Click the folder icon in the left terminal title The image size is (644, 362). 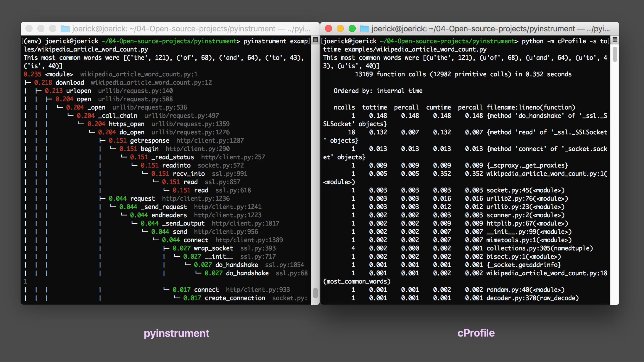pyautogui.click(x=65, y=29)
